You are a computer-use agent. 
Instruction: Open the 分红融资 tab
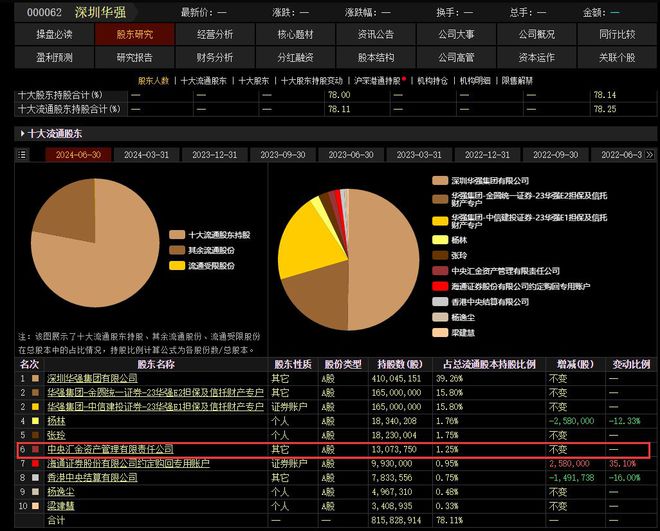(x=295, y=57)
